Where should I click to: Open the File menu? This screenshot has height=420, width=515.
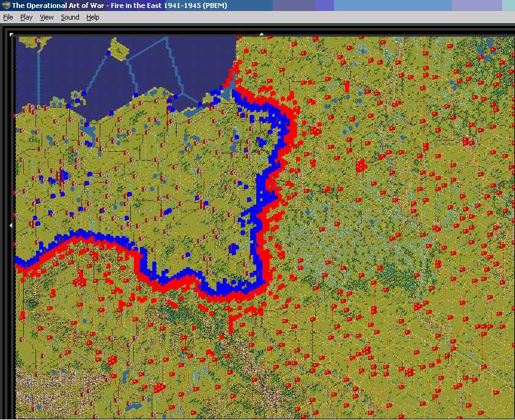(x=8, y=17)
